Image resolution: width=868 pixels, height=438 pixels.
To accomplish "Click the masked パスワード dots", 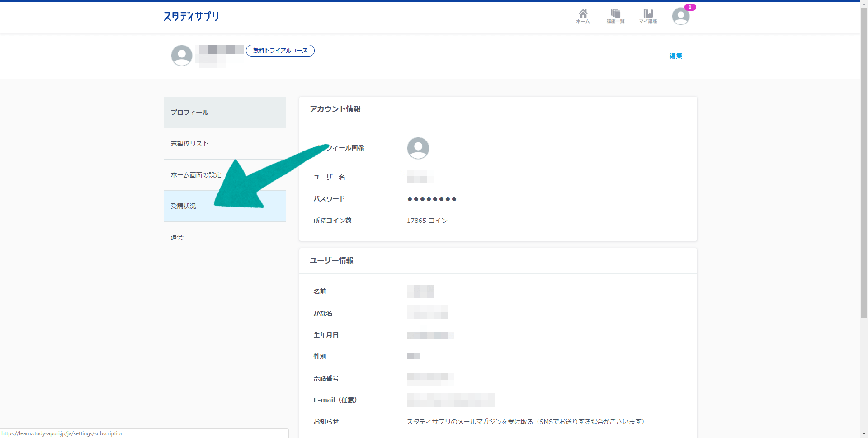I will click(432, 199).
